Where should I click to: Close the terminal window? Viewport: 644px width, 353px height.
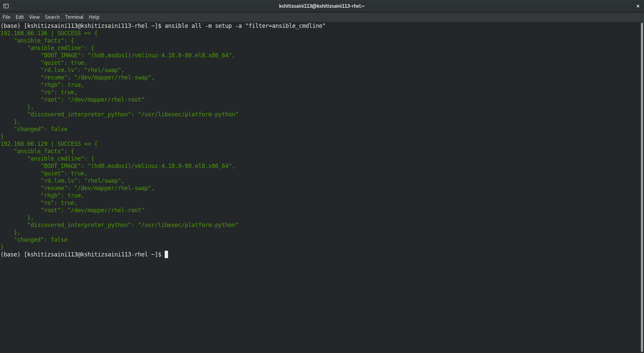pos(638,6)
